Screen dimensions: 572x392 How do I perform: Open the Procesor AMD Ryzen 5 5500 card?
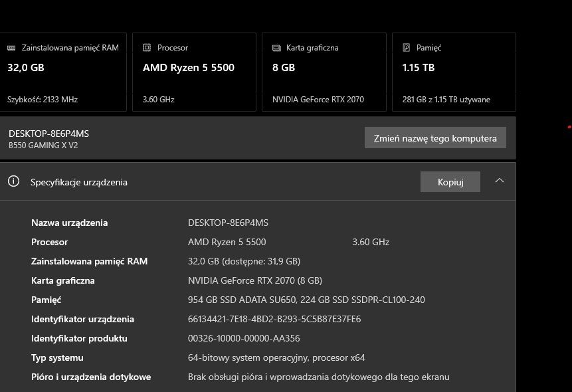[194, 72]
